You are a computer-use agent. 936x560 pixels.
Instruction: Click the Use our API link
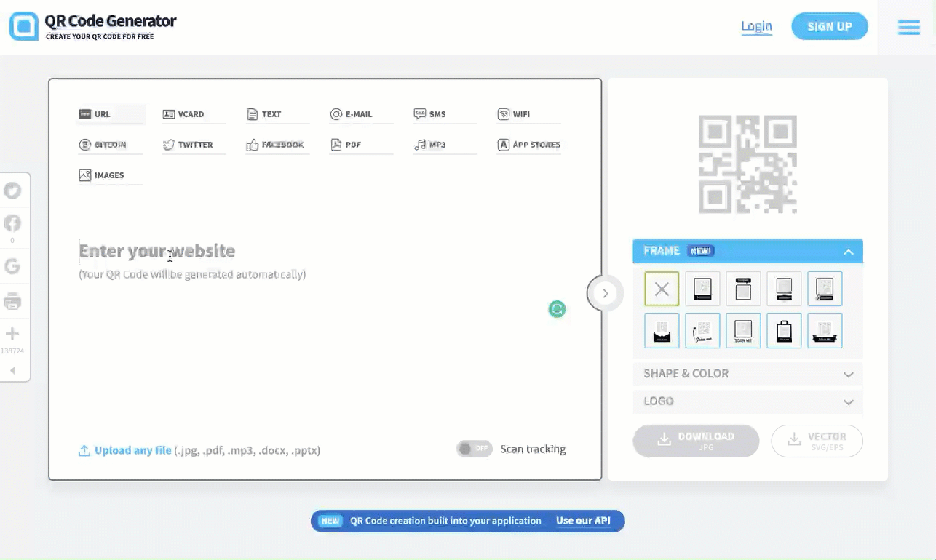point(583,521)
